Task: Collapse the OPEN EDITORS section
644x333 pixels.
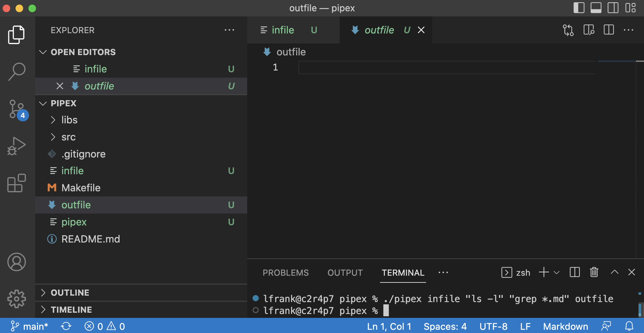Action: click(141, 52)
